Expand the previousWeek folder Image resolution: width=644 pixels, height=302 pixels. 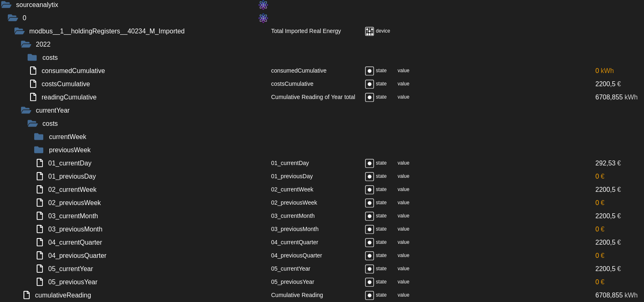point(39,150)
